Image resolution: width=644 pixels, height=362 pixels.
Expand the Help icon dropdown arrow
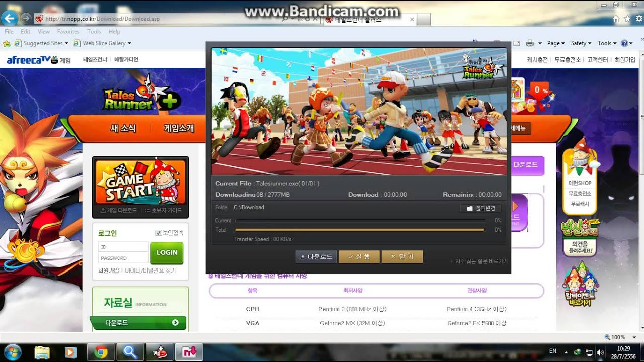(631, 43)
